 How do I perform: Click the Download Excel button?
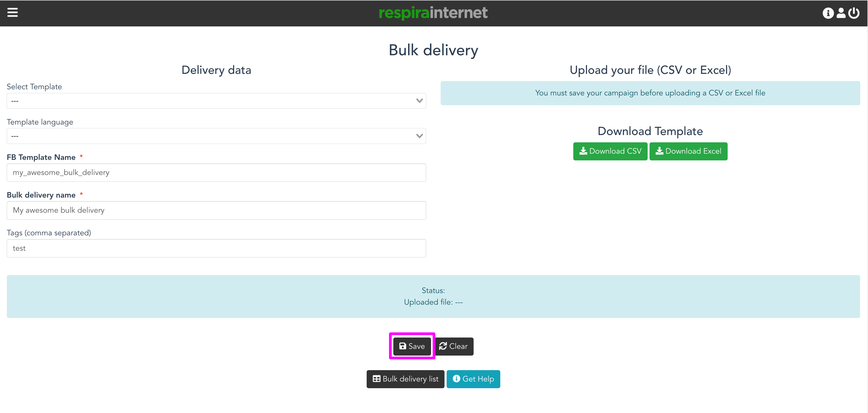pyautogui.click(x=688, y=151)
